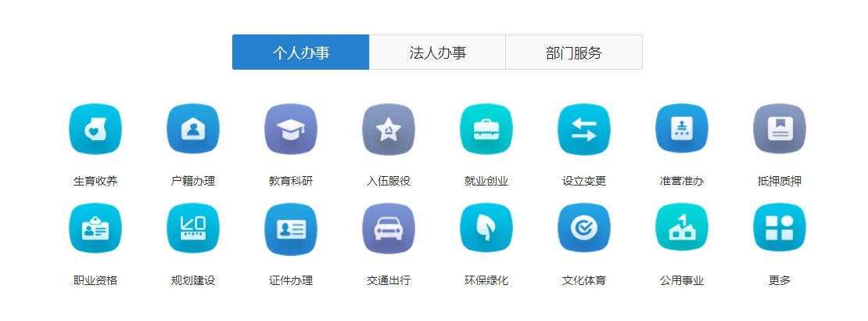Click the 设立变更 arrows icon
This screenshot has width=868, height=321.
(584, 129)
